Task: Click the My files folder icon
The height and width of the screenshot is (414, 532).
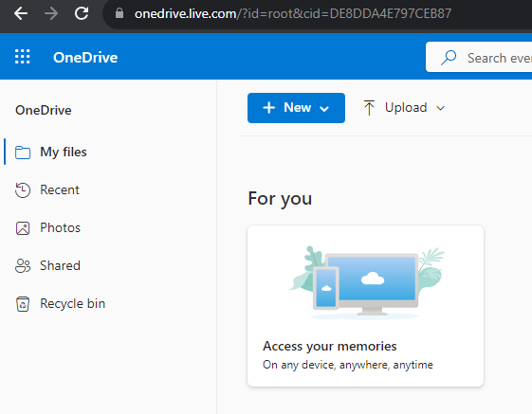Action: coord(23,152)
